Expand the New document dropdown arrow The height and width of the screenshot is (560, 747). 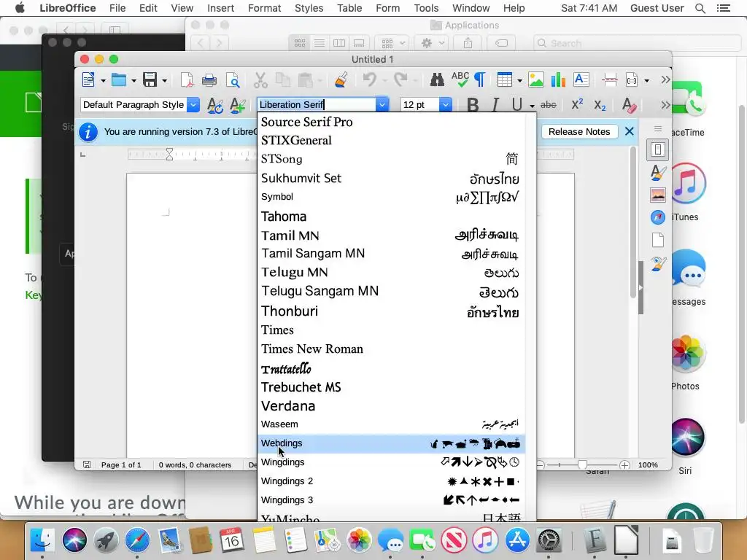click(x=103, y=80)
